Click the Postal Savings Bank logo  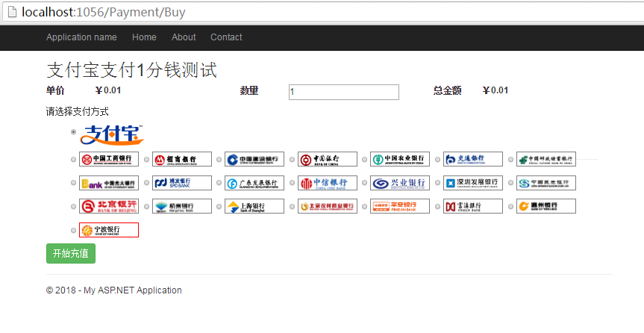point(545,159)
